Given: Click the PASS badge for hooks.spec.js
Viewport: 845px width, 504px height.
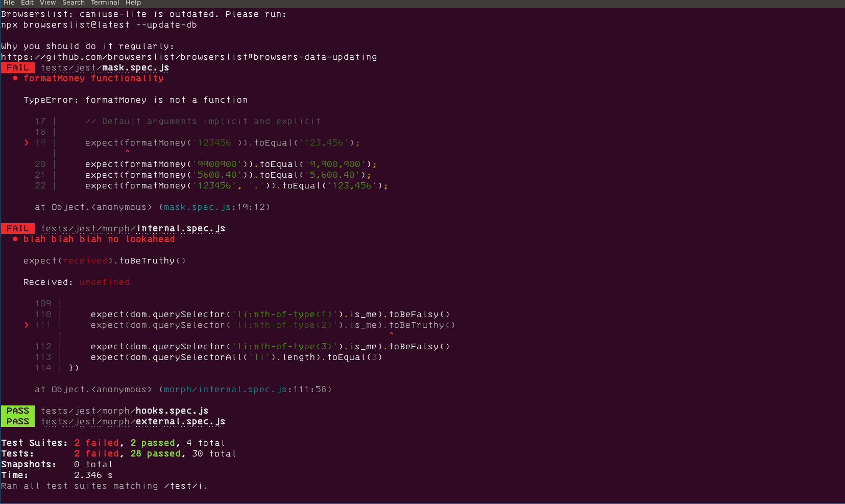Looking at the screenshot, I should 17,410.
